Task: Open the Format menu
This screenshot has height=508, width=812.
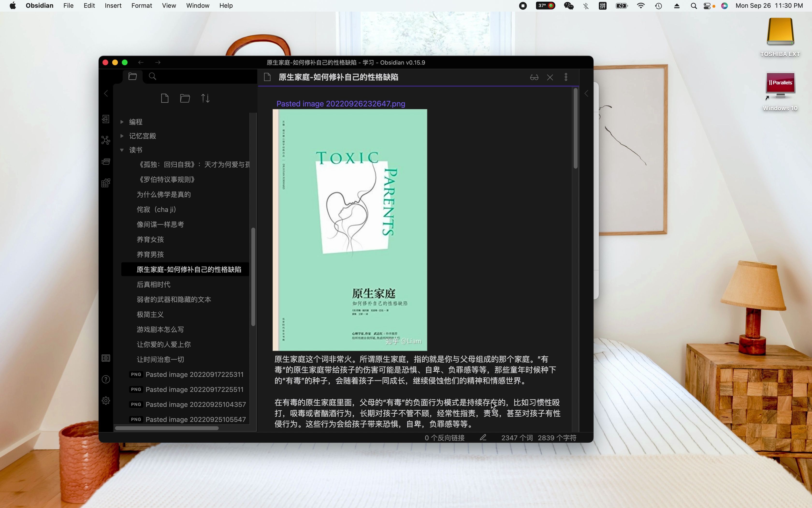Action: click(142, 6)
